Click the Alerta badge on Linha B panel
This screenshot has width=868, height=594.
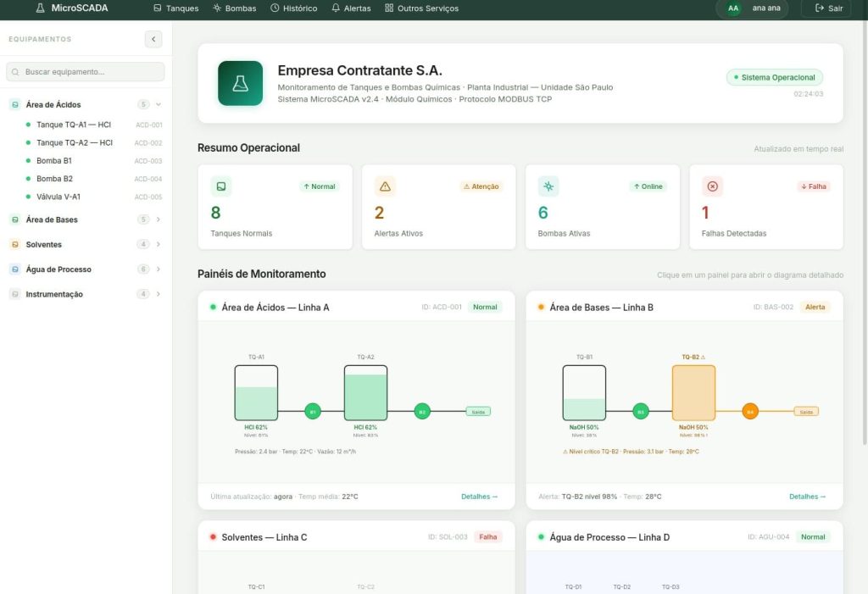pyautogui.click(x=815, y=308)
